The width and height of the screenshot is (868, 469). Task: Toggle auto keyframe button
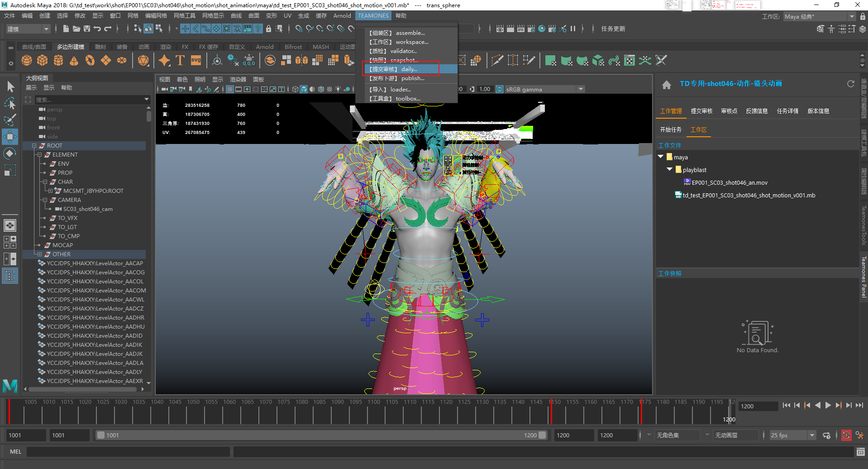tap(846, 435)
